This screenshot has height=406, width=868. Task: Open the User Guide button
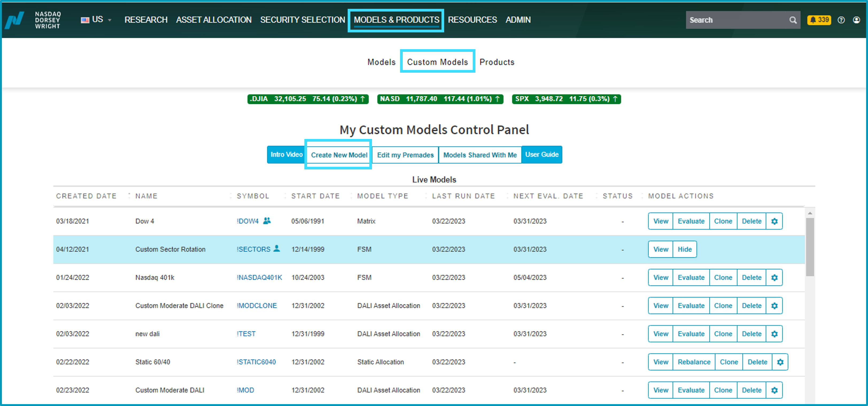tap(542, 155)
